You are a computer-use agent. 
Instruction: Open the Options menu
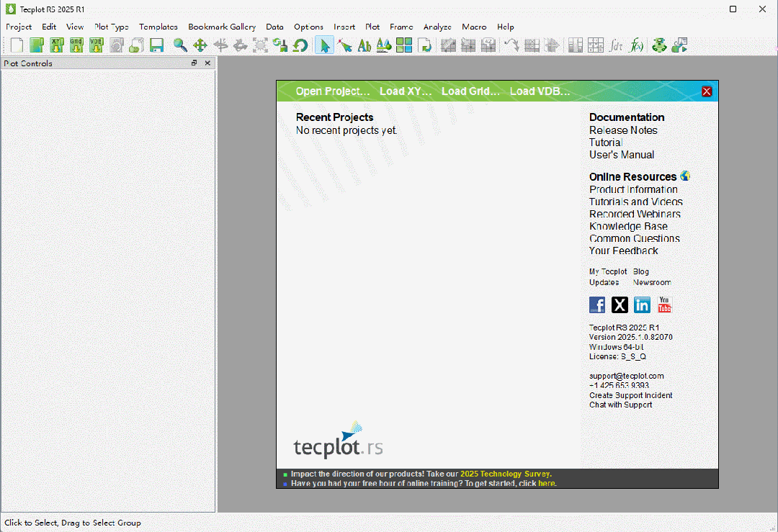pos(308,27)
